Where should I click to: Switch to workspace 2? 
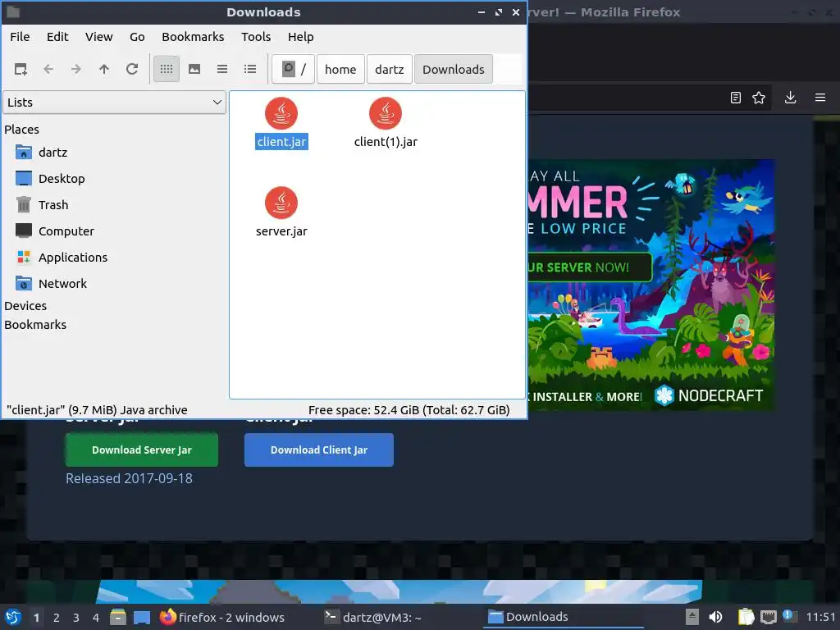click(57, 618)
